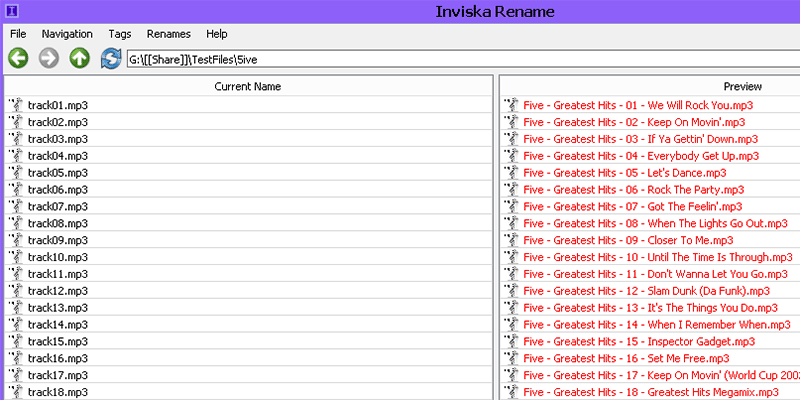This screenshot has height=400, width=800.
Task: Click the file icon of Let's Dance preview
Action: [x=512, y=172]
